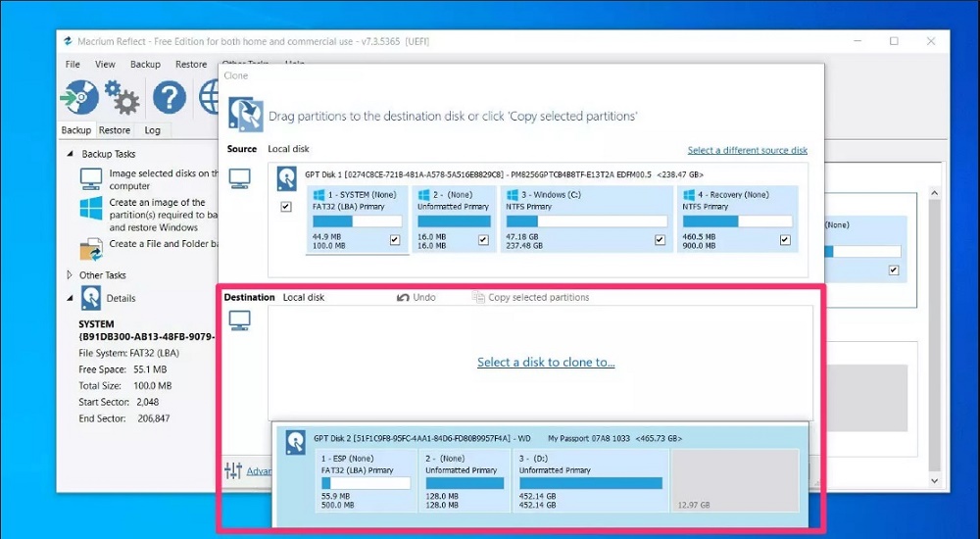Click the GPT Disk 2 WD My Passport header
980x539 pixels.
point(498,438)
